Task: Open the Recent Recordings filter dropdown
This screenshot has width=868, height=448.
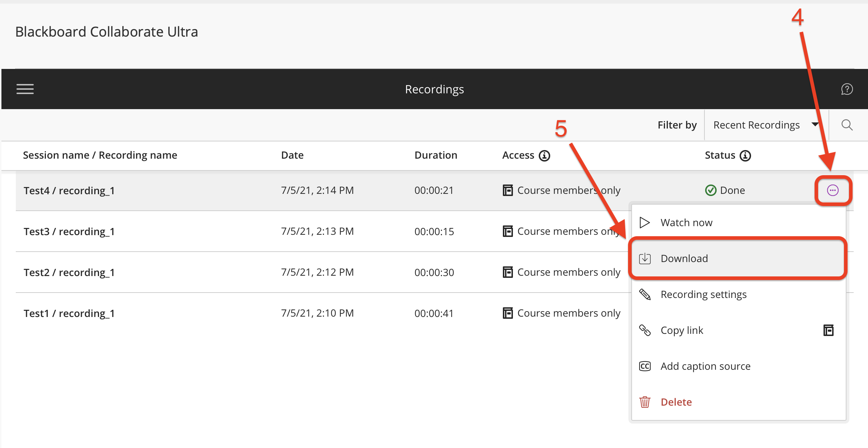Action: 766,125
